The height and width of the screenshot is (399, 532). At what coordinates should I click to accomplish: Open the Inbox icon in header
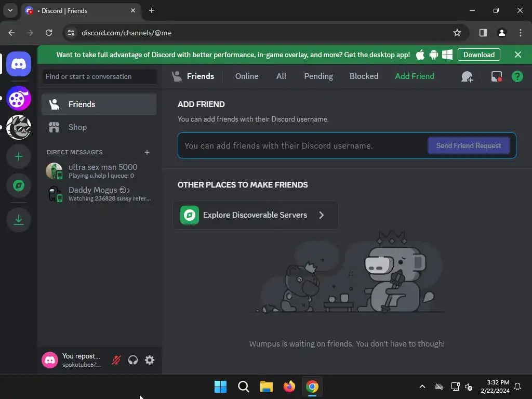(497, 76)
